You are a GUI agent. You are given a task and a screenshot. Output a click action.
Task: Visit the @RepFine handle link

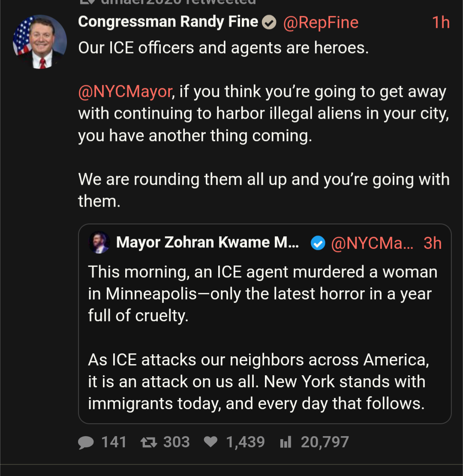[321, 22]
